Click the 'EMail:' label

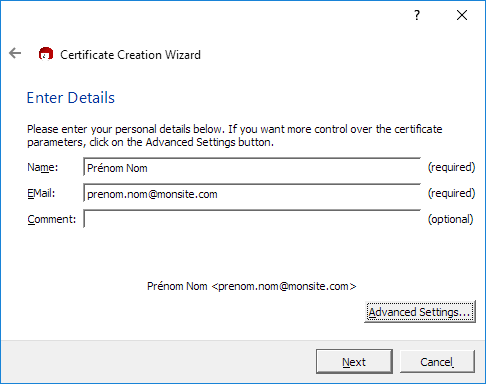[x=41, y=193]
